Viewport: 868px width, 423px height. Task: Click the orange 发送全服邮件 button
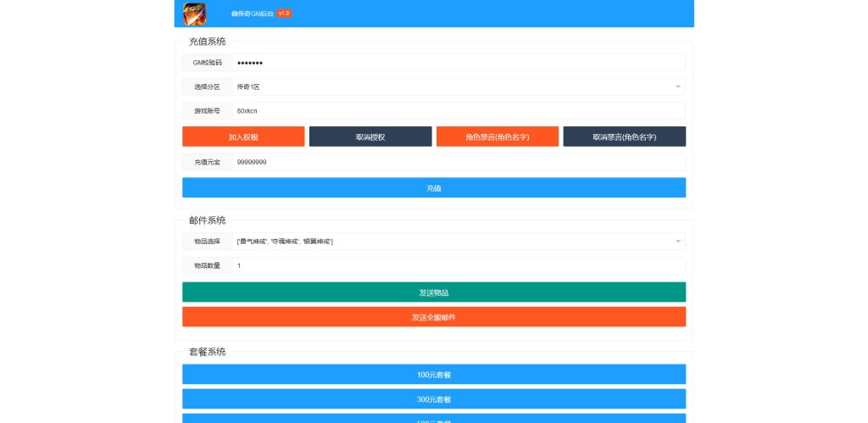coord(434,317)
